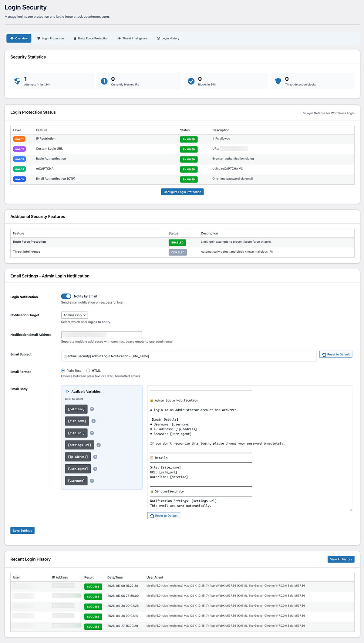The image size is (364, 643).
Task: Open the Login History tab
Action: (x=168, y=38)
